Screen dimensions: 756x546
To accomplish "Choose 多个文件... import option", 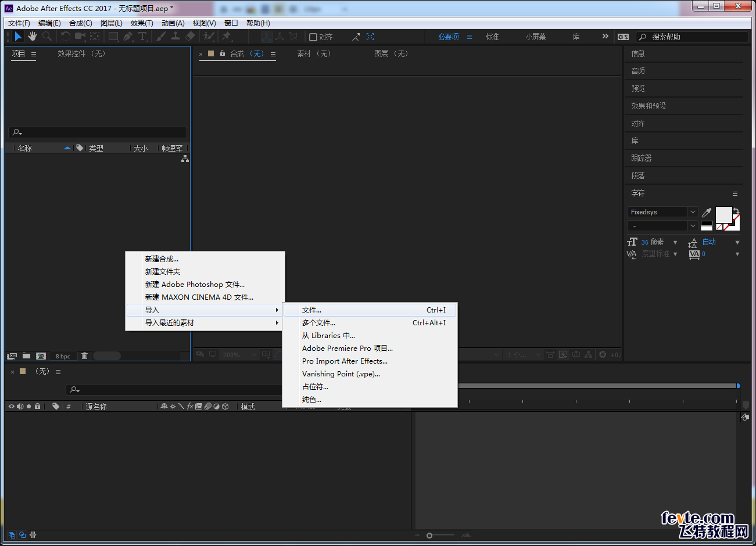I will 370,323.
